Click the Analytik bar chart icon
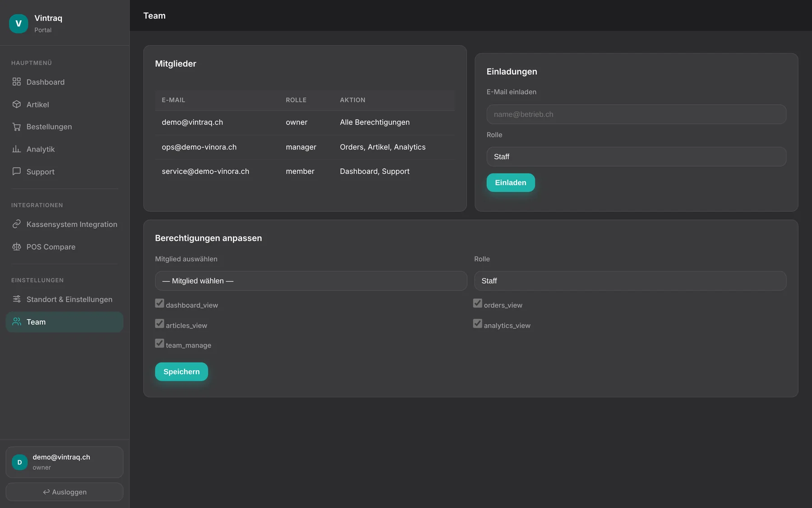This screenshot has width=812, height=508. pos(17,149)
